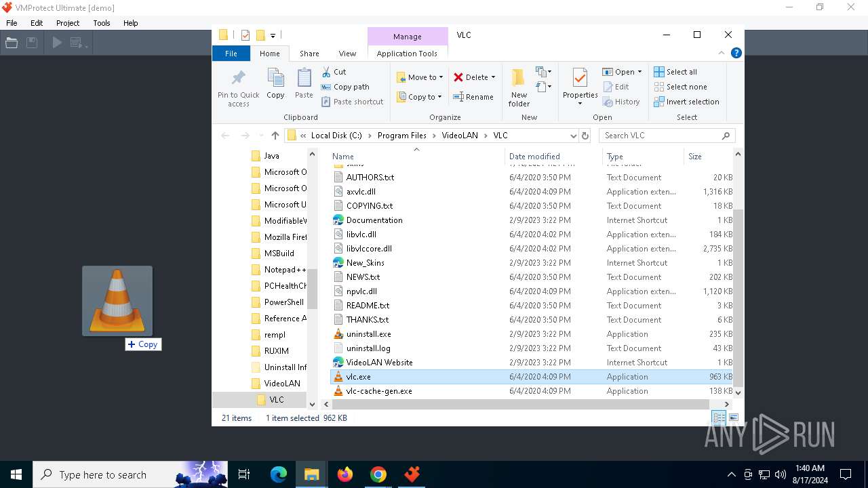Click the red Delete icon

(458, 77)
